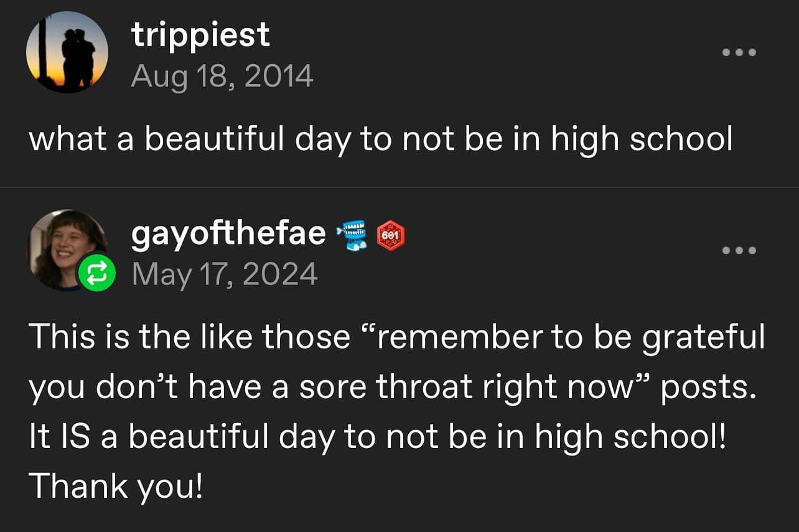Click the words "high school" in trippiest's post
Screen dimensions: 799x532
point(642,139)
